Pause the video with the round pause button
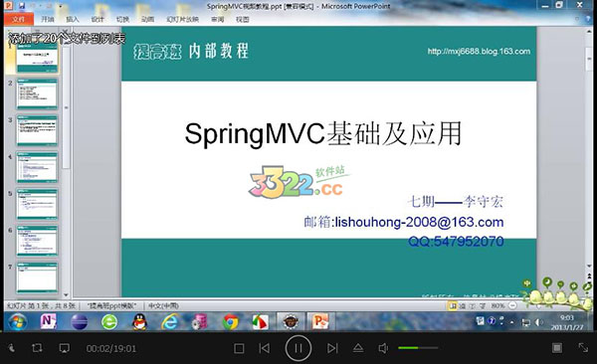 (298, 348)
